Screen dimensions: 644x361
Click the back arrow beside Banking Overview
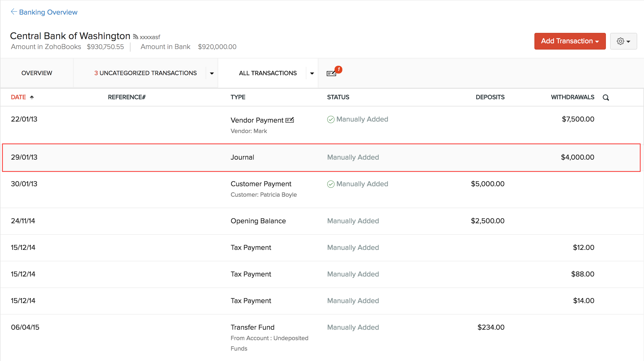pyautogui.click(x=14, y=12)
